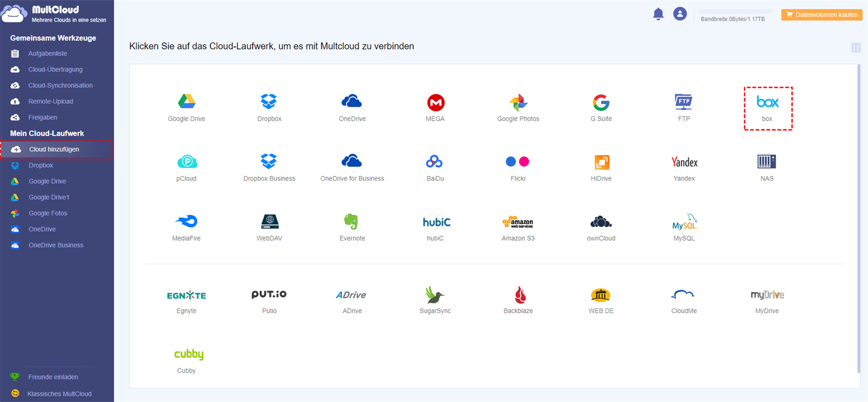Select the BaiDu cloud icon
This screenshot has width=868, height=402.
(435, 162)
